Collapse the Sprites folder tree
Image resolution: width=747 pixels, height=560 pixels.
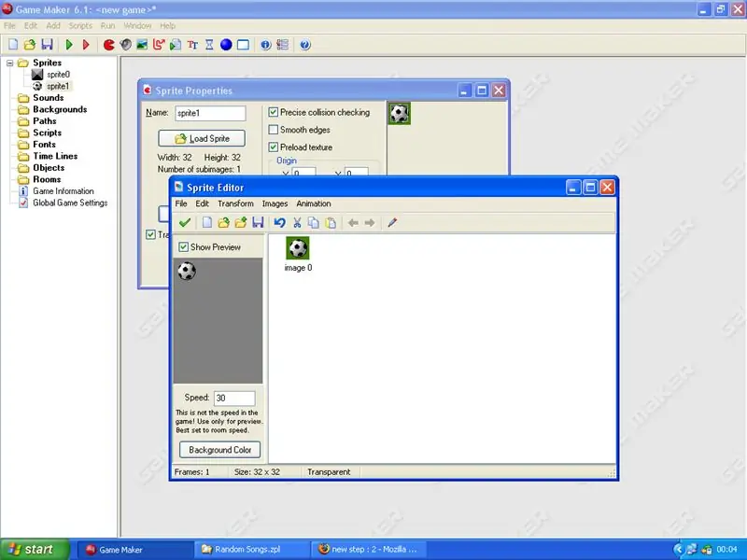click(x=10, y=63)
